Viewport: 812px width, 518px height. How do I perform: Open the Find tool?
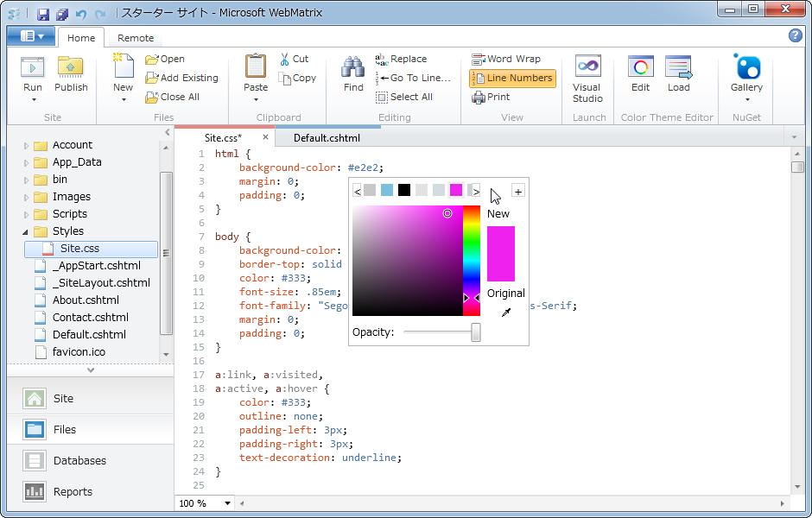[x=353, y=68]
